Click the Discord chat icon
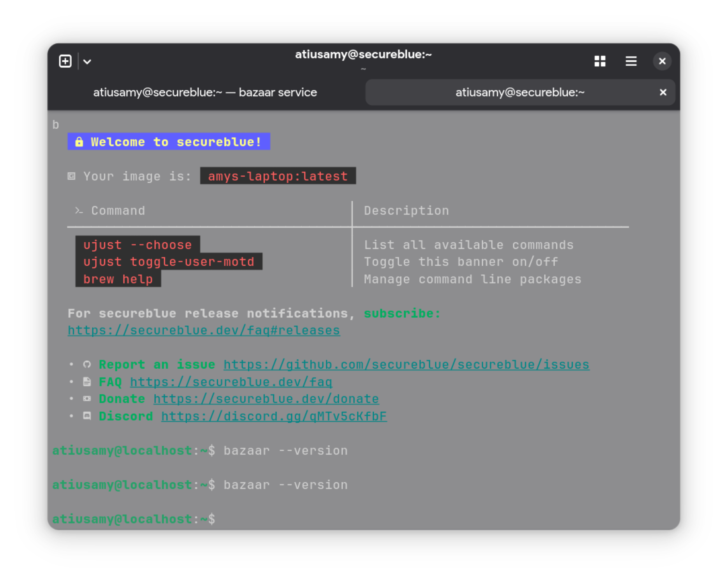728x582 pixels. [x=87, y=416]
